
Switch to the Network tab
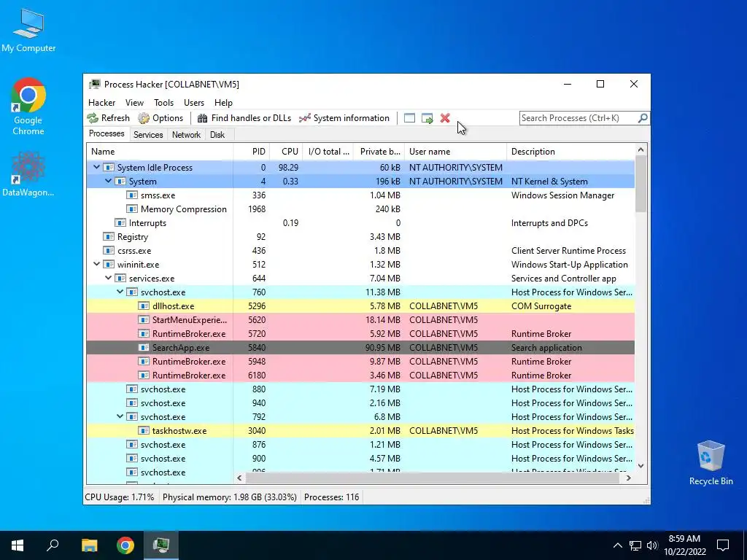[186, 135]
